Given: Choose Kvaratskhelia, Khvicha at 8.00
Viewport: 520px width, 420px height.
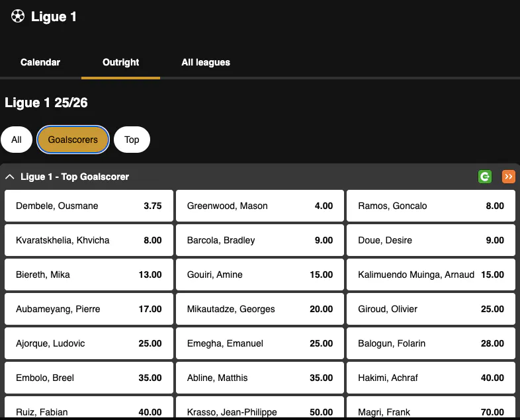Looking at the screenshot, I should (x=89, y=240).
